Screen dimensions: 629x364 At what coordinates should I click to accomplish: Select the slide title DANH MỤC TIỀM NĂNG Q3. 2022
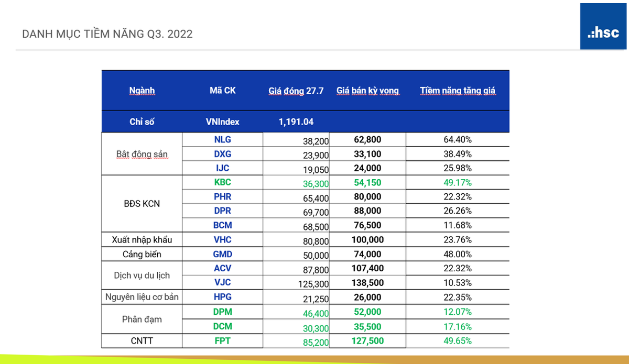107,35
